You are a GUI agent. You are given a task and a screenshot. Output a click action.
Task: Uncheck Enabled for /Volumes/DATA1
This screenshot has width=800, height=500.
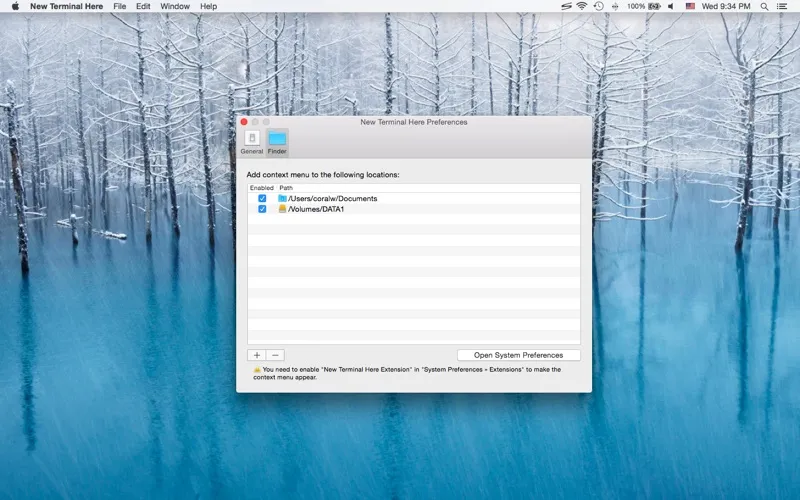262,209
